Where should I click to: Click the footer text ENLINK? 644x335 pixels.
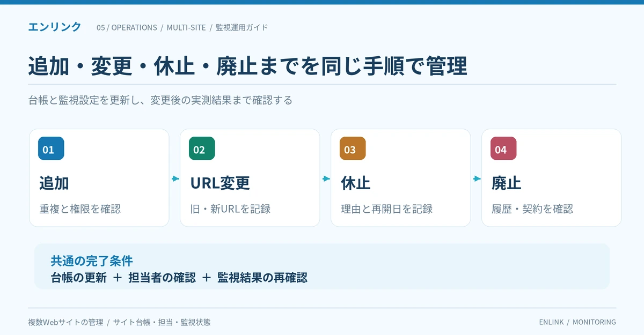tap(551, 322)
